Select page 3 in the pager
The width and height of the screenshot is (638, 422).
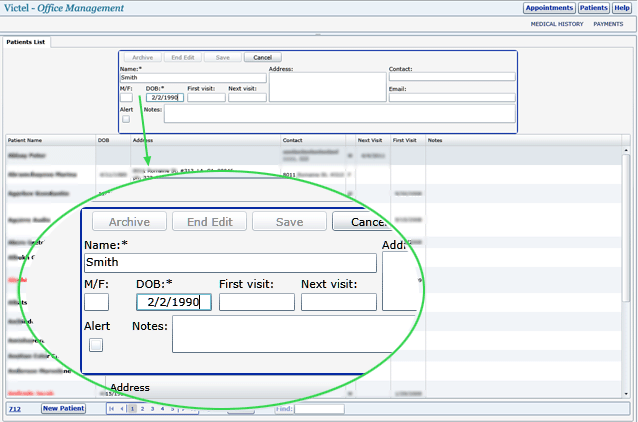pyautogui.click(x=152, y=409)
